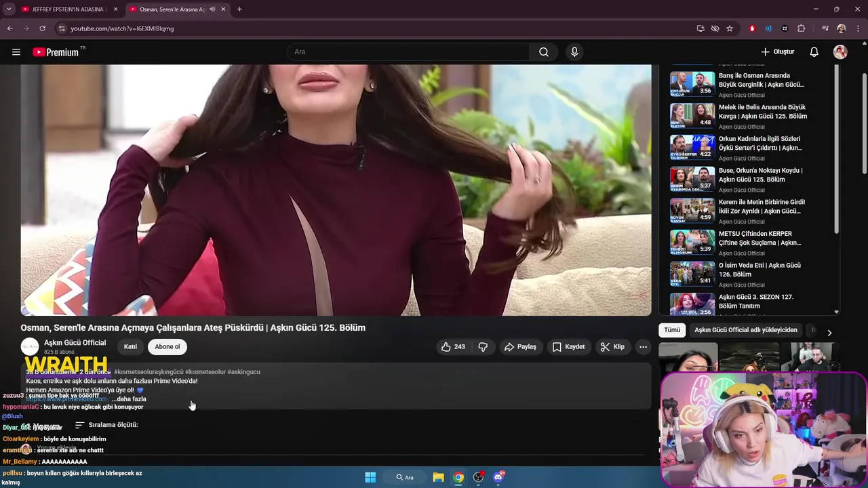Click the channel avatar of Aşkın Gücü Official
This screenshot has height=488, width=868.
pos(30,346)
